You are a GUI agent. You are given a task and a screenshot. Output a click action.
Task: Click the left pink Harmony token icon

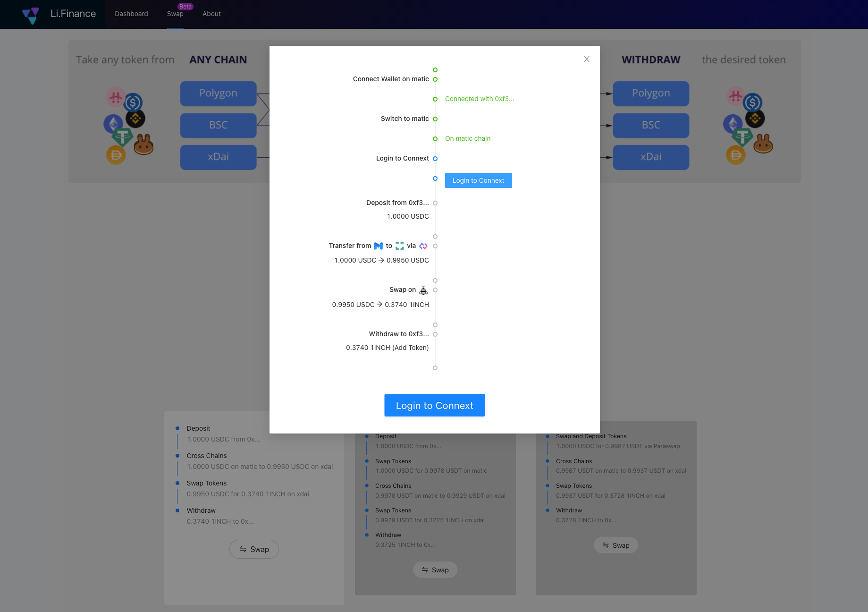tap(116, 97)
